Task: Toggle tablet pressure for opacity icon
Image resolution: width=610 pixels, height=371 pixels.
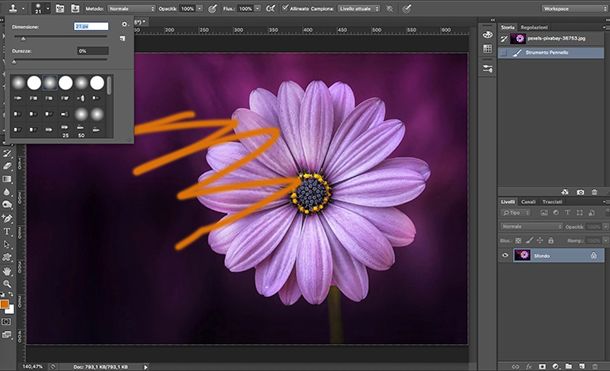Action: [x=212, y=9]
